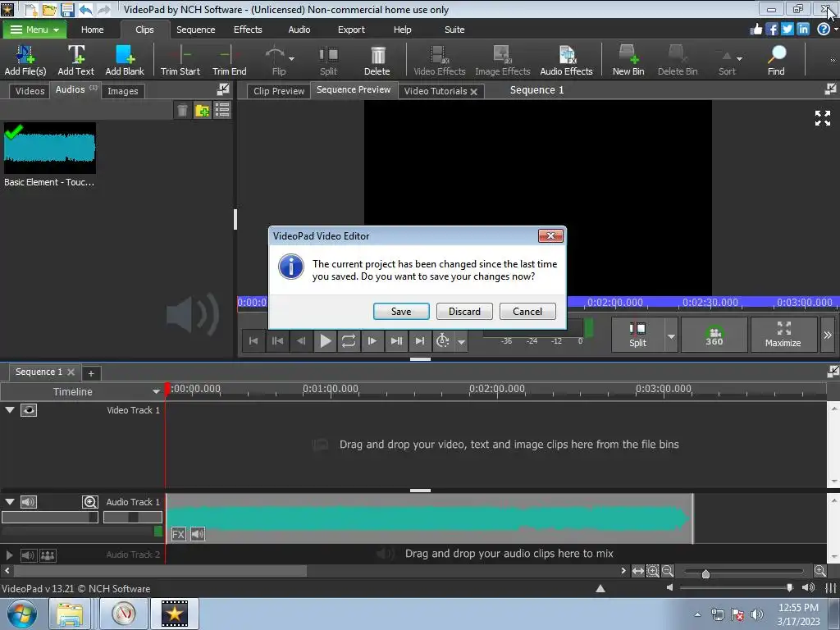
Task: Click the play button in preview controls
Action: (325, 340)
